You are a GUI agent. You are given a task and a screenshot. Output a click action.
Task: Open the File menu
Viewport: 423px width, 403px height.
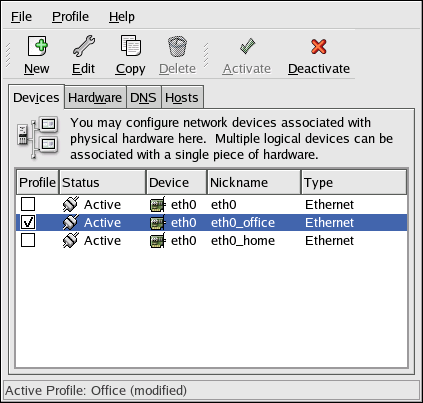(21, 17)
